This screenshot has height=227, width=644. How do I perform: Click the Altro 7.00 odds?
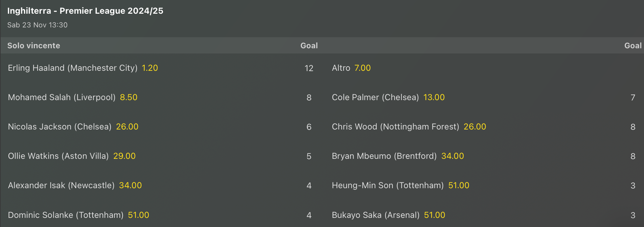pyautogui.click(x=362, y=68)
